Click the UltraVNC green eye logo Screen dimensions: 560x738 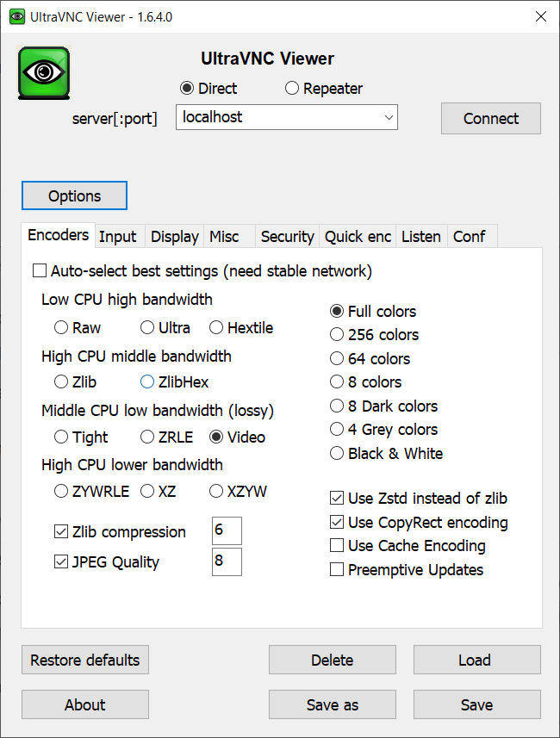tap(44, 73)
